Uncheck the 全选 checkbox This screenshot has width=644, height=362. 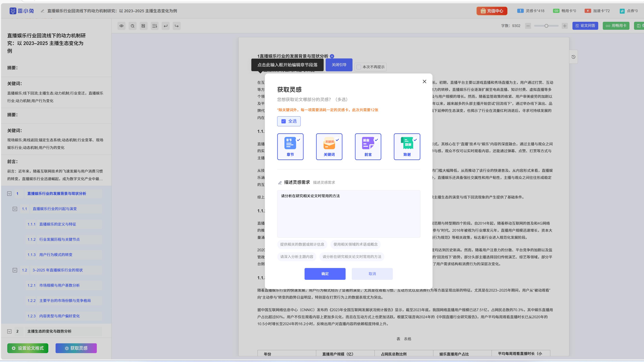[x=283, y=121]
